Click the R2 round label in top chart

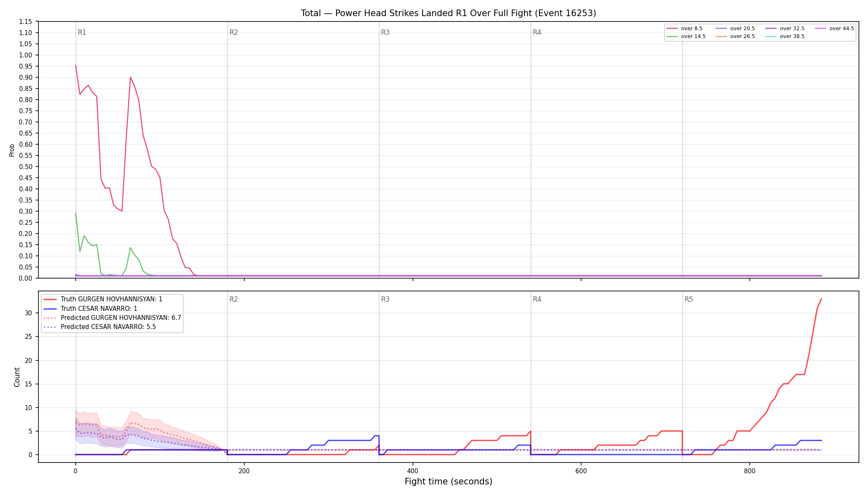coord(234,32)
